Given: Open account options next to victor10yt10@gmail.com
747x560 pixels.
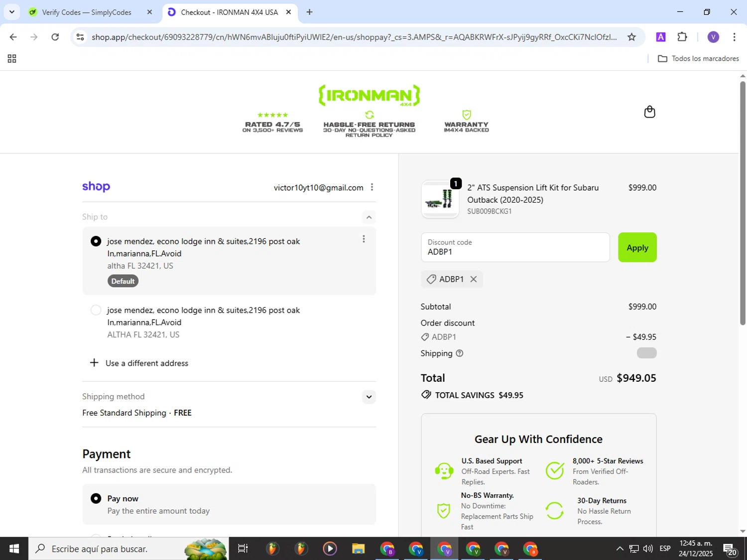Looking at the screenshot, I should pyautogui.click(x=372, y=187).
